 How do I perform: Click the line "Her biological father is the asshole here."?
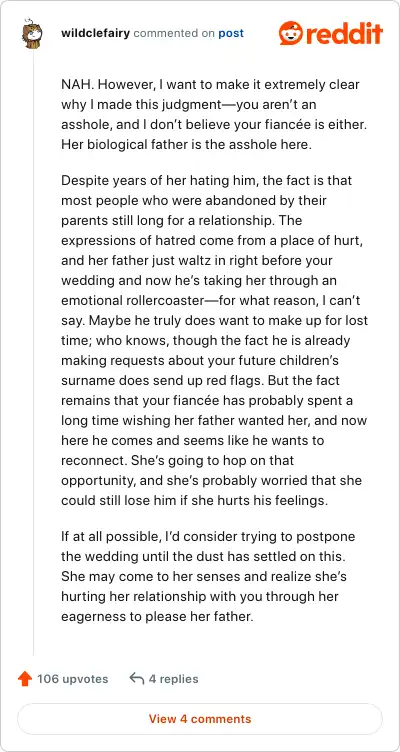click(187, 145)
